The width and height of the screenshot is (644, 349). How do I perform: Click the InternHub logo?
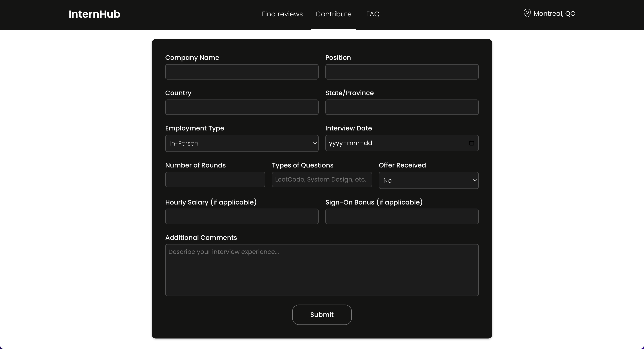[x=94, y=14]
